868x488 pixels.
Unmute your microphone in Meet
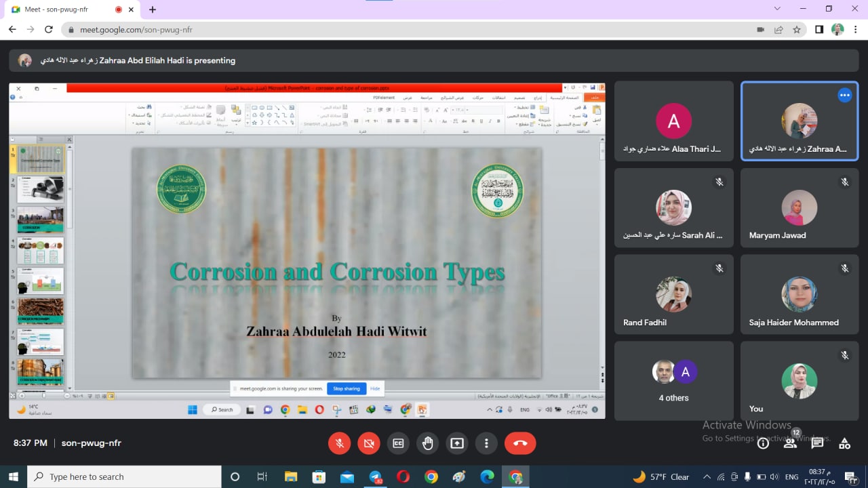click(339, 443)
